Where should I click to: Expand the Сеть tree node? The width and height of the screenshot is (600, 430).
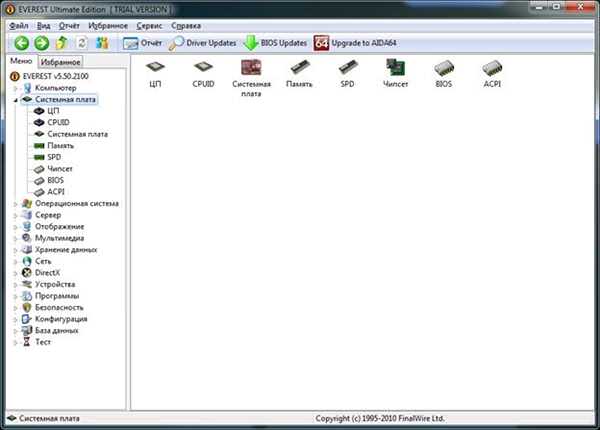coord(16,262)
